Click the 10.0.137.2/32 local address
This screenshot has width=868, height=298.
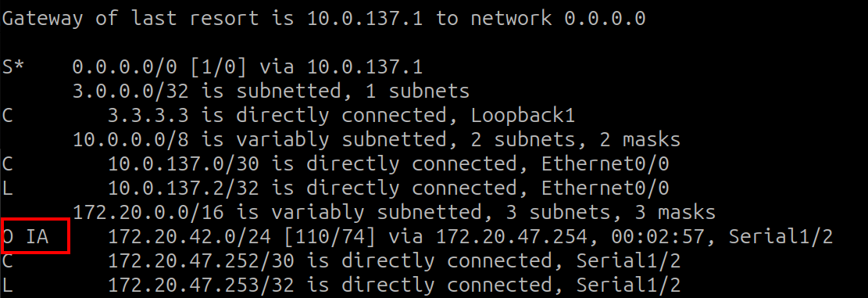(184, 188)
